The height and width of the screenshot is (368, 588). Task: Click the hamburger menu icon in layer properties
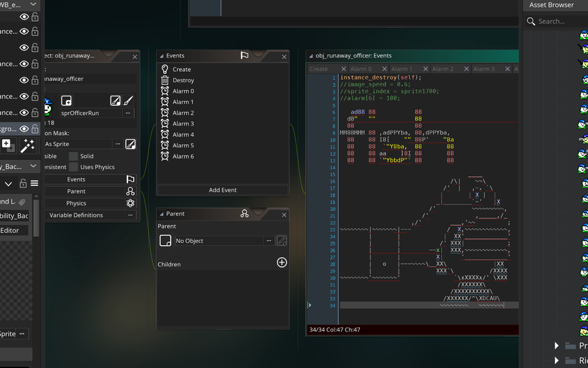coord(35,183)
